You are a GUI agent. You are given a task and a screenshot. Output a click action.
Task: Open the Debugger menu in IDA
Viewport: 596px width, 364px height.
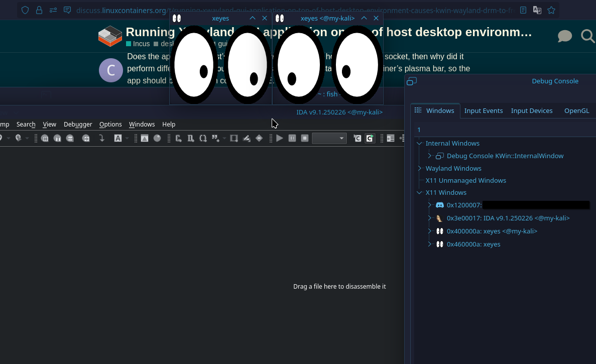(78, 124)
